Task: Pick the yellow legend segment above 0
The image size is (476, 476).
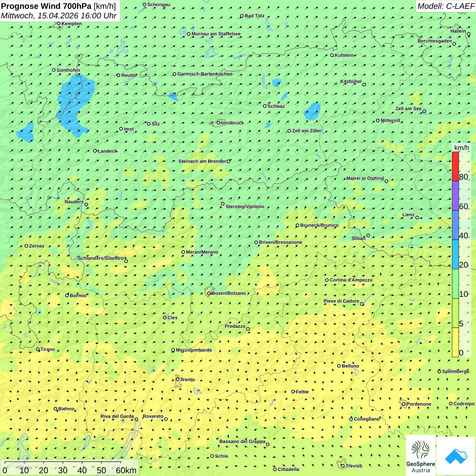Action: coord(455,342)
